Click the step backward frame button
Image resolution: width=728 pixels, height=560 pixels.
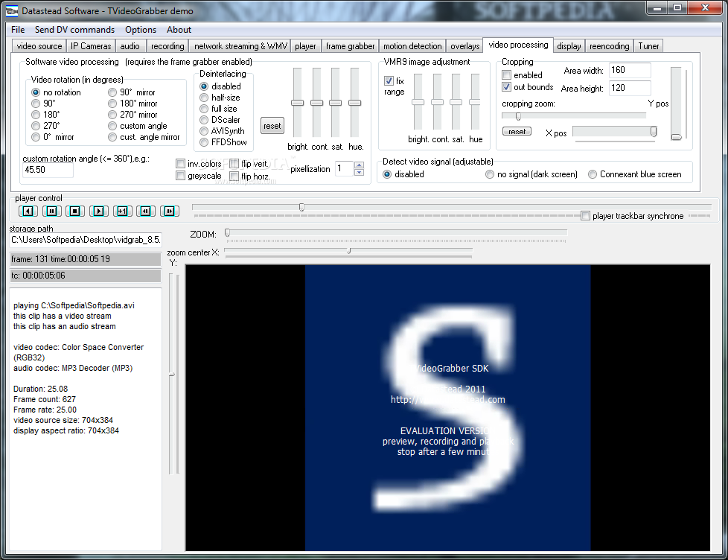click(x=146, y=211)
